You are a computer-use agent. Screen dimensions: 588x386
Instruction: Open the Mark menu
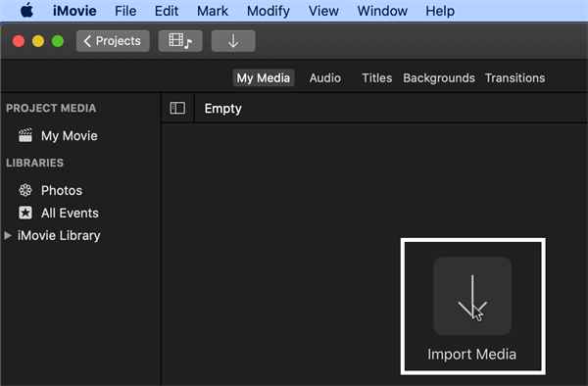(213, 11)
